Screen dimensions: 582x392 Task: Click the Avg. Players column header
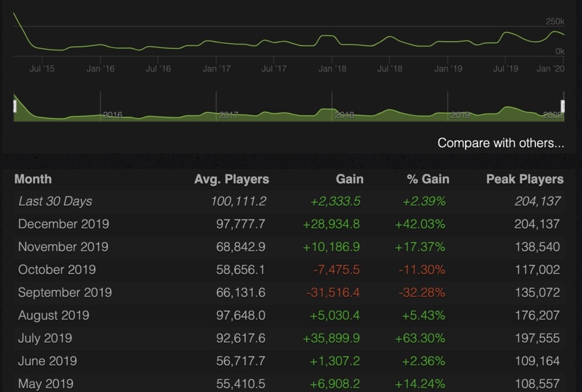tap(231, 180)
